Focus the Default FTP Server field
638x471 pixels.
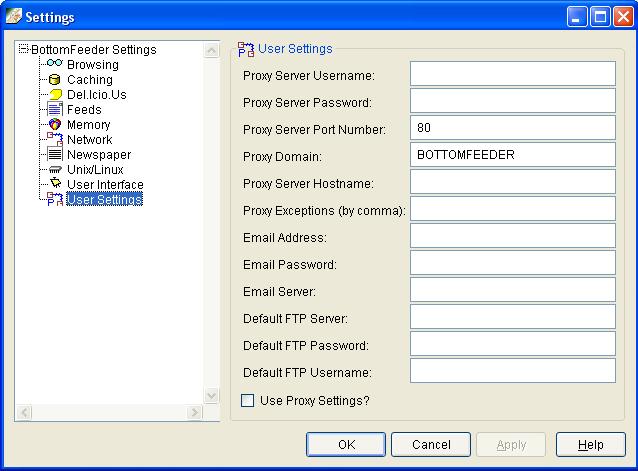(513, 316)
